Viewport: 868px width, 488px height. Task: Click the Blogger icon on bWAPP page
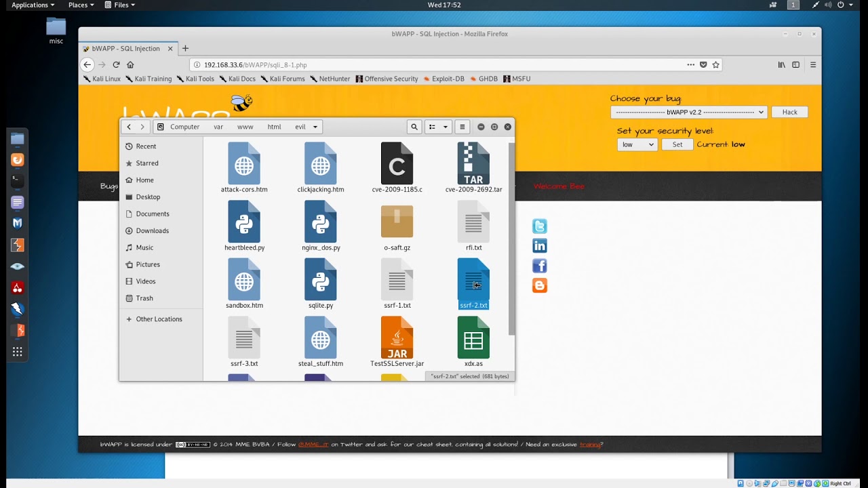click(x=540, y=285)
